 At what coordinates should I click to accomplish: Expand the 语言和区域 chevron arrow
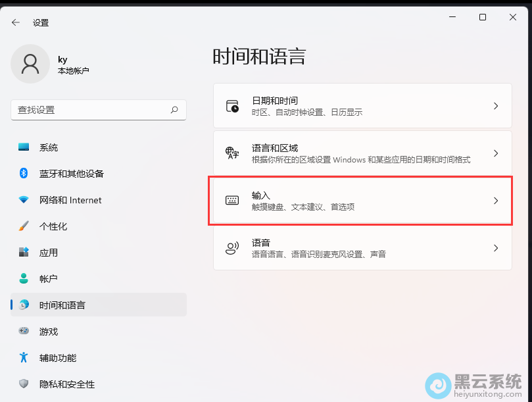click(x=496, y=153)
